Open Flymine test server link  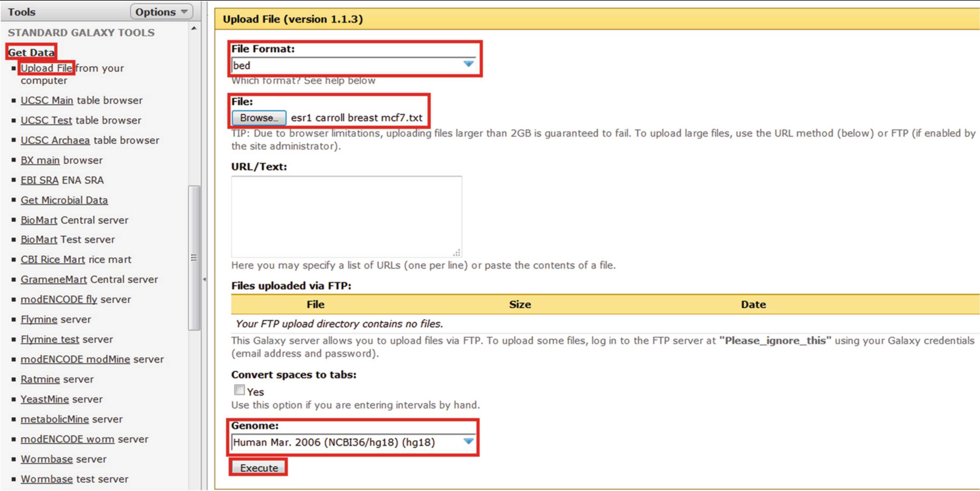coord(50,339)
